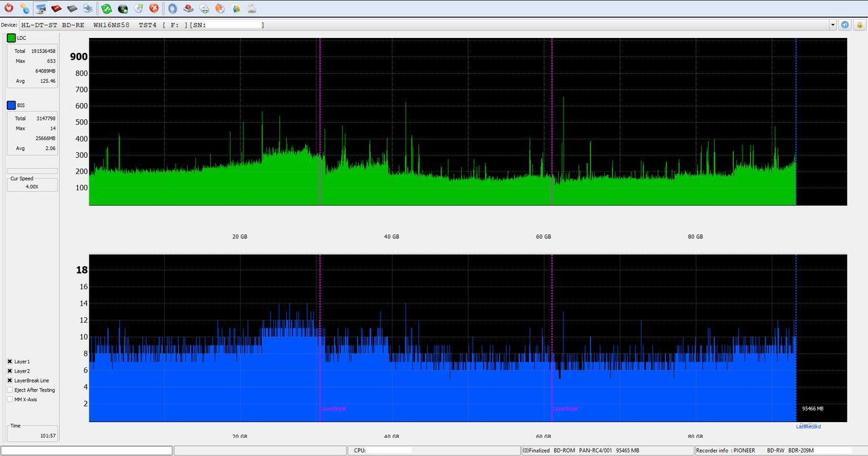Click the second LayerBreak label in BIS graph
The image size is (868, 456).
[x=565, y=409]
